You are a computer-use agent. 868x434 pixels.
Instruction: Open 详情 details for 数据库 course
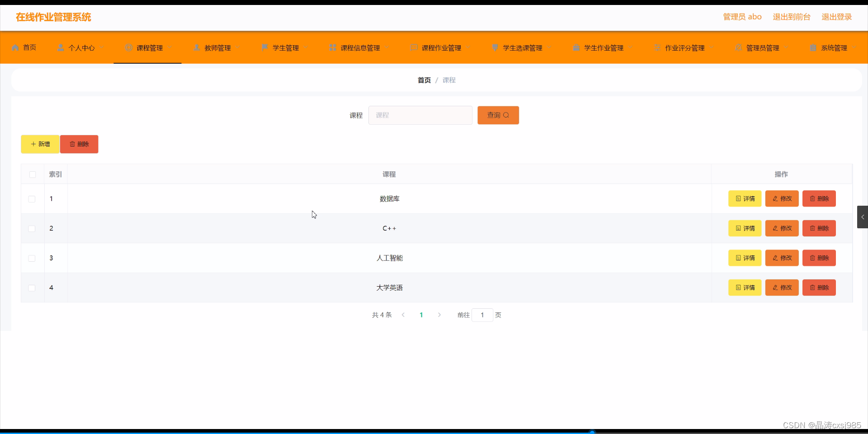point(745,198)
